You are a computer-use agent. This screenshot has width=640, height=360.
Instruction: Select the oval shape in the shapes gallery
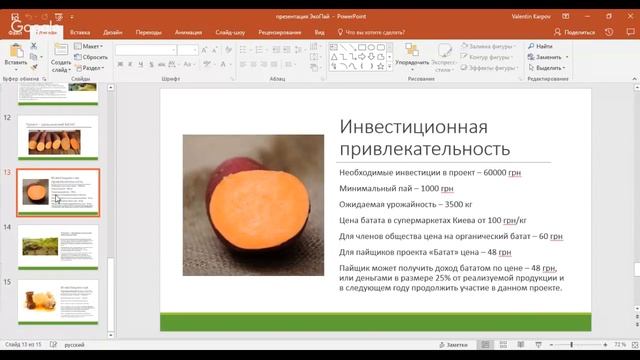[x=371, y=47]
